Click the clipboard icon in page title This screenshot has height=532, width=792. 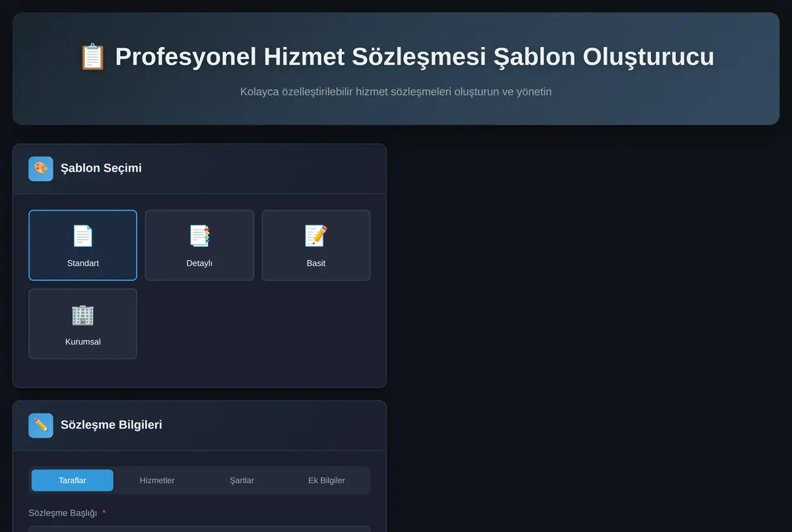coord(92,57)
